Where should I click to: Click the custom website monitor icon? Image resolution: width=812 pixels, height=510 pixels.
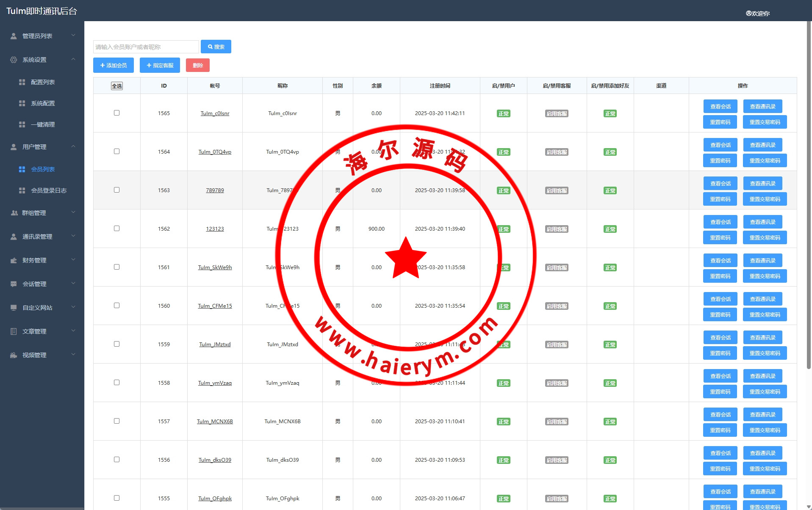point(14,308)
